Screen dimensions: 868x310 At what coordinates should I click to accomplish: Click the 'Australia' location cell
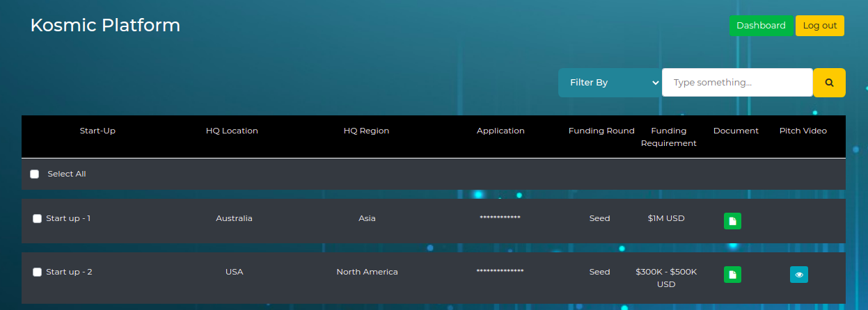click(x=234, y=218)
